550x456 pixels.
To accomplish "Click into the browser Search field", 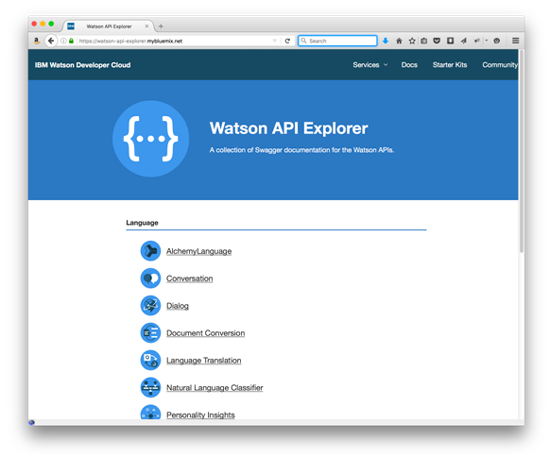I will coord(337,41).
